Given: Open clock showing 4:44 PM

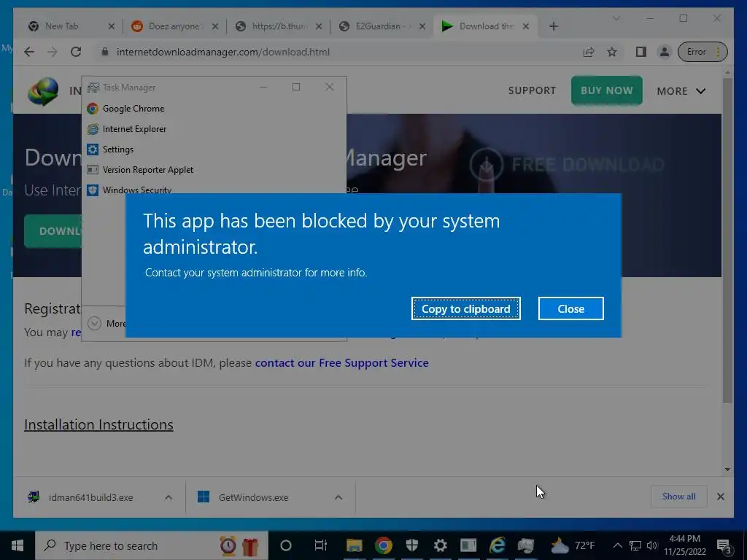Looking at the screenshot, I should click(x=684, y=545).
